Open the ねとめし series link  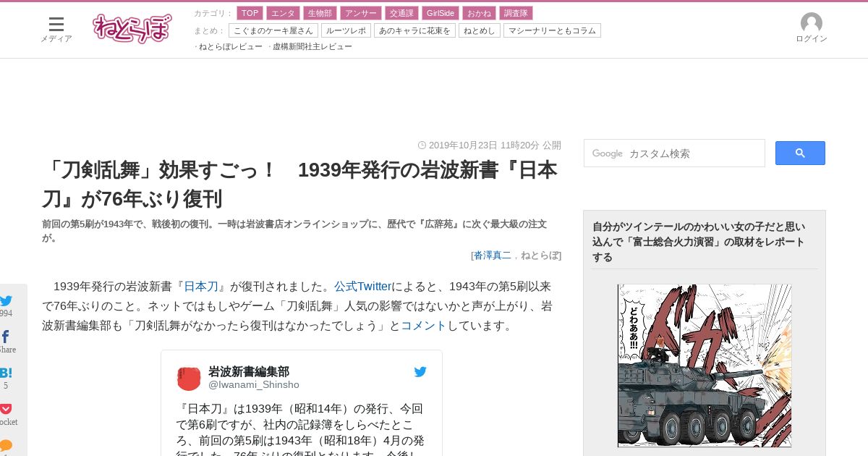[480, 30]
